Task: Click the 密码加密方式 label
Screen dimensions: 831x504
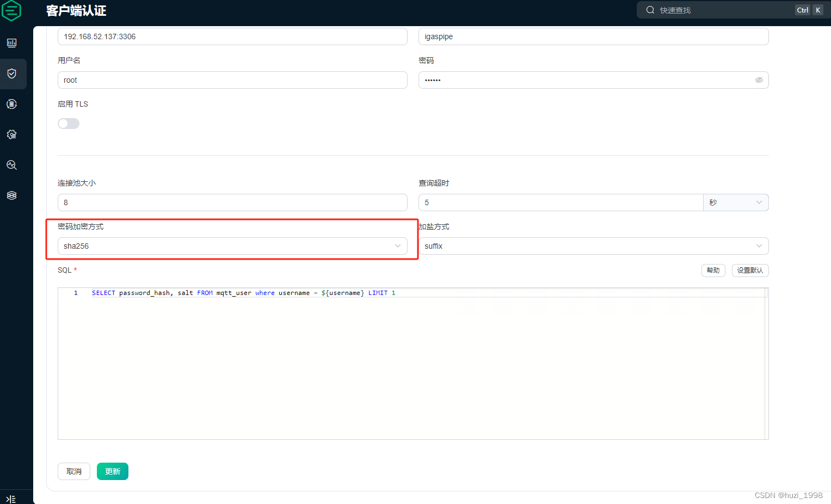Action: (81, 226)
